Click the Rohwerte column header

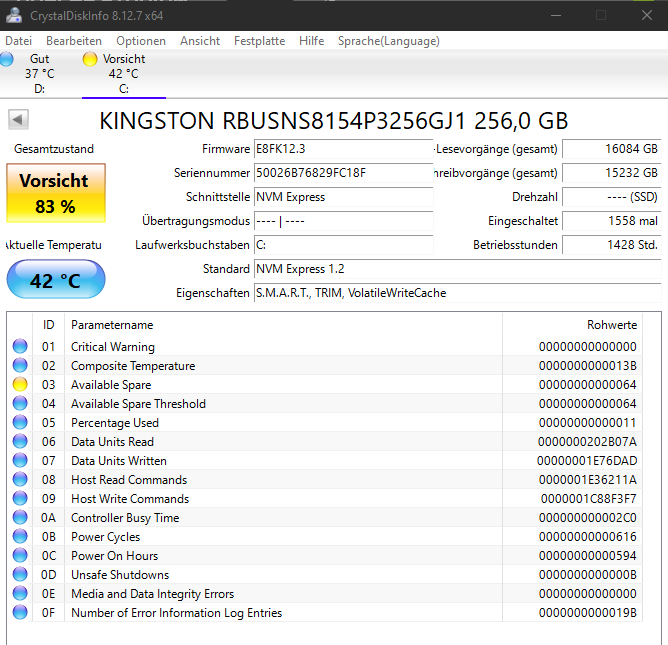click(572, 325)
